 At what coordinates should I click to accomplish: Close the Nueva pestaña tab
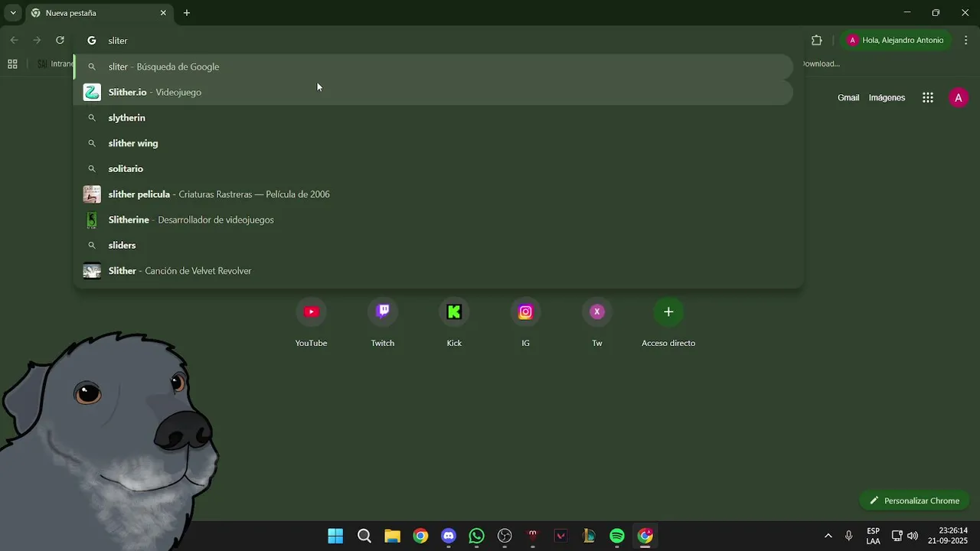(163, 13)
